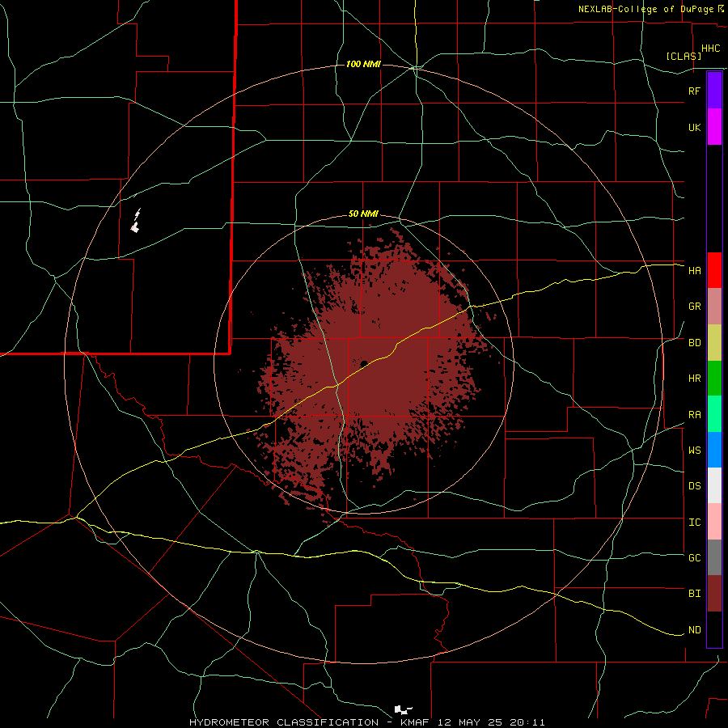Click the BI legend label
The width and height of the screenshot is (728, 728).
point(694,594)
